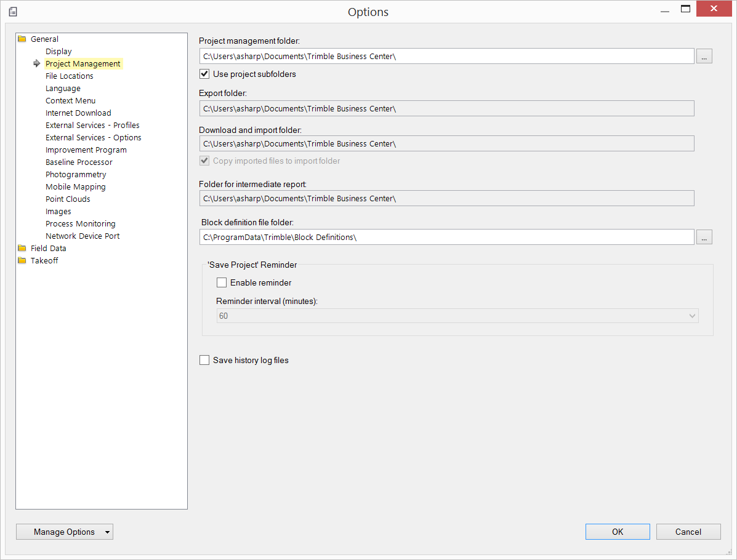737x560 pixels.
Task: Open the Reminder interval dropdown
Action: click(692, 316)
